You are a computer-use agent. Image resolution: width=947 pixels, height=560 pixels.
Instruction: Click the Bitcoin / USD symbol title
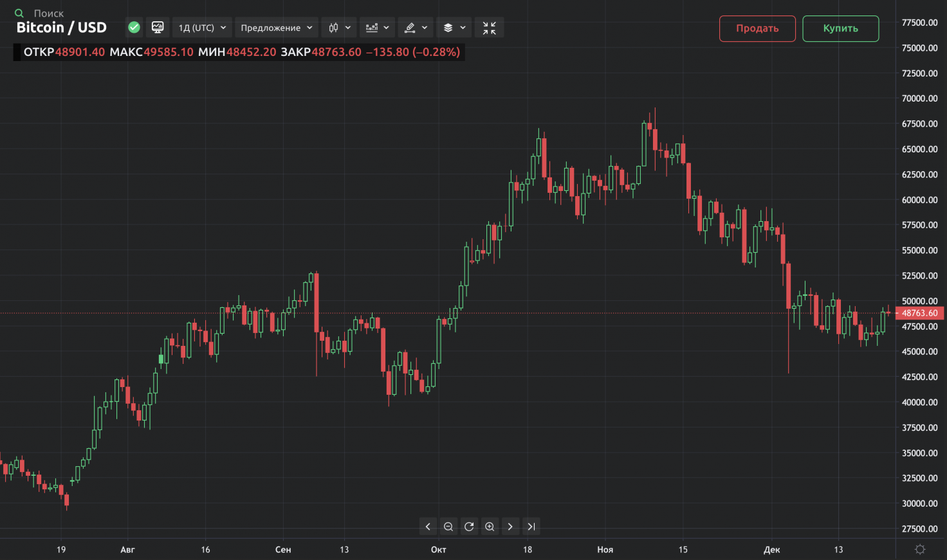coord(61,28)
